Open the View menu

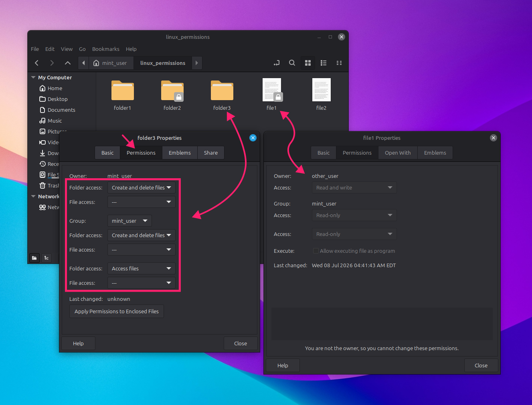pyautogui.click(x=67, y=49)
